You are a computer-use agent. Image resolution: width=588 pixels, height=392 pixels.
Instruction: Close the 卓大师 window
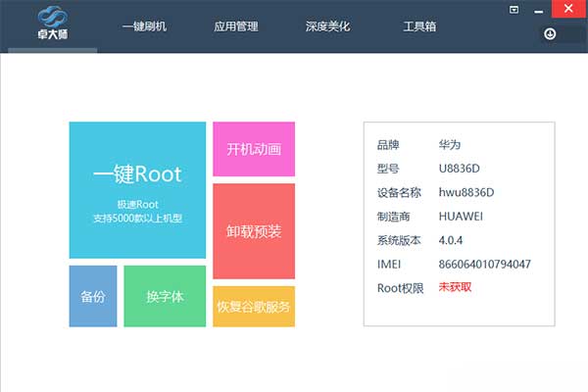pos(568,9)
